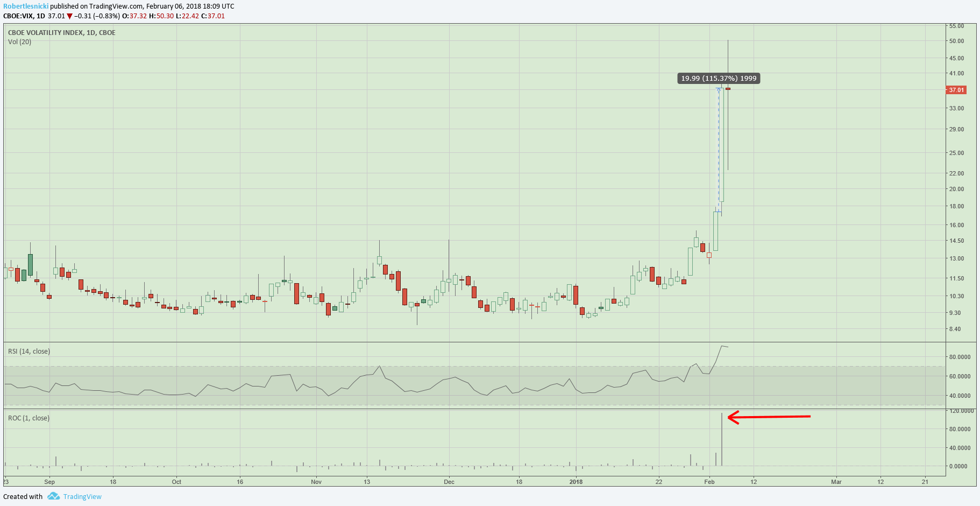Click the L:22.42 low value

click(187, 16)
